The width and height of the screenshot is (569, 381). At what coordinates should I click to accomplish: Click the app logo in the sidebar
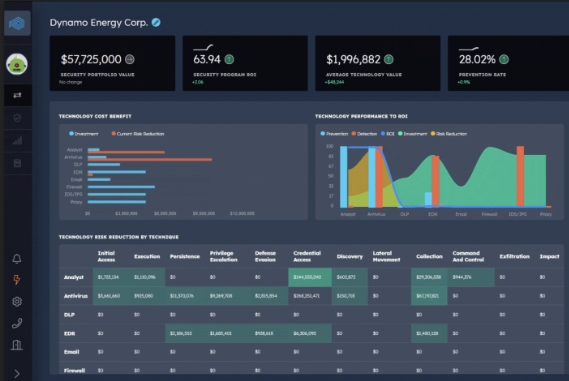click(x=17, y=23)
